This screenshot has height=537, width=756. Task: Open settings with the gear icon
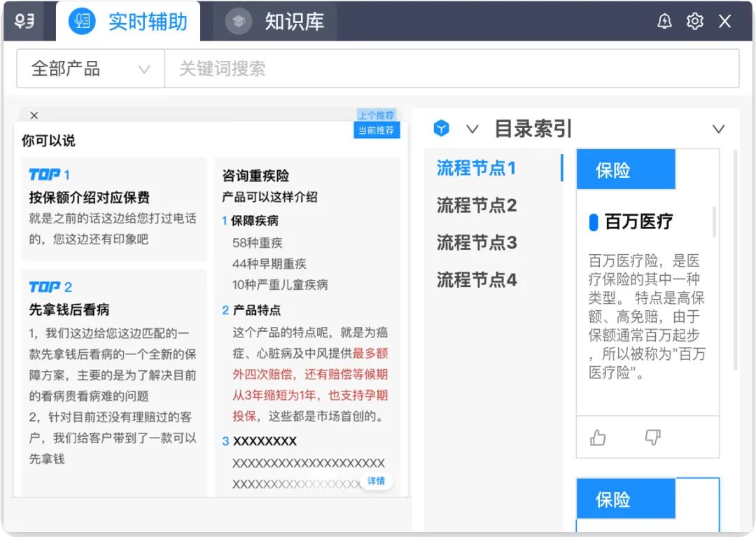click(695, 21)
